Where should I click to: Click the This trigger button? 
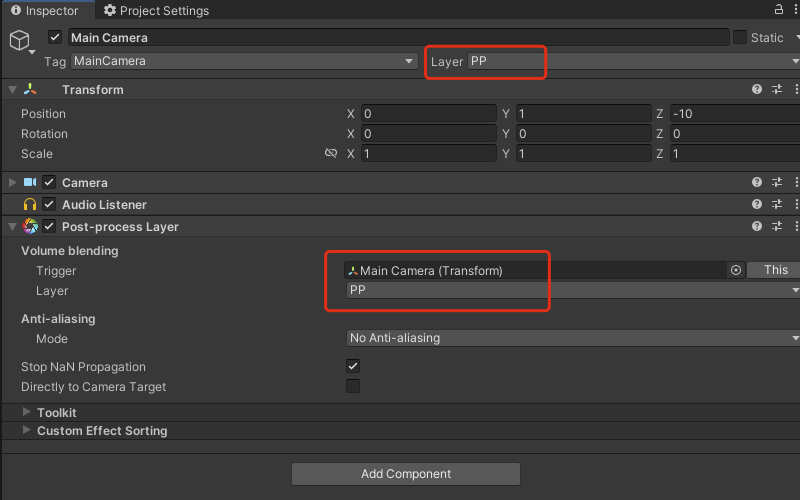tap(773, 270)
